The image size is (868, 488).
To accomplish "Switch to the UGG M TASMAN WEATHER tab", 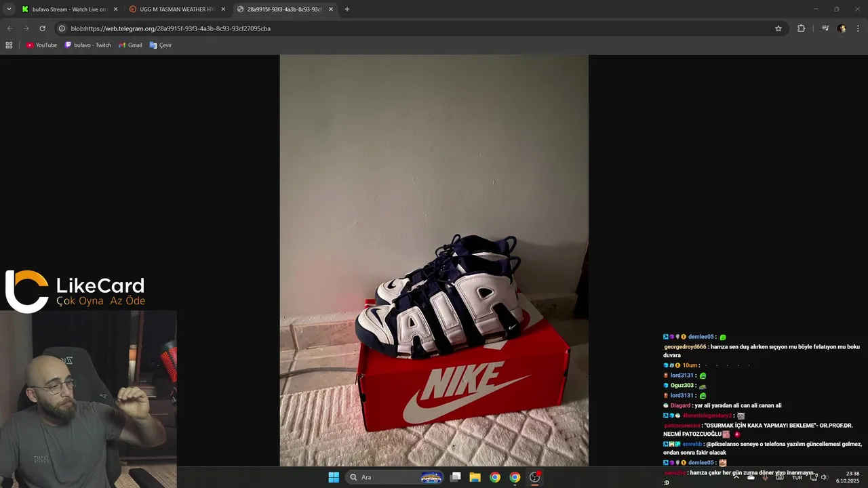I will pyautogui.click(x=177, y=9).
